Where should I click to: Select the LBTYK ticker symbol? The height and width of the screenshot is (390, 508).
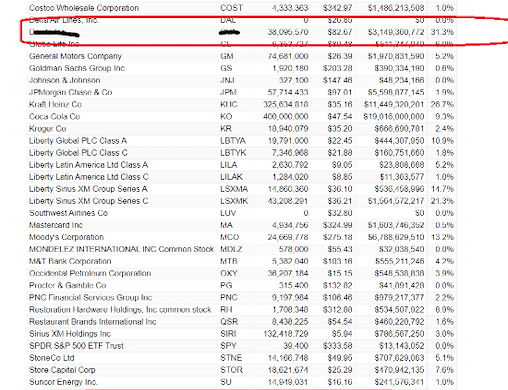233,153
